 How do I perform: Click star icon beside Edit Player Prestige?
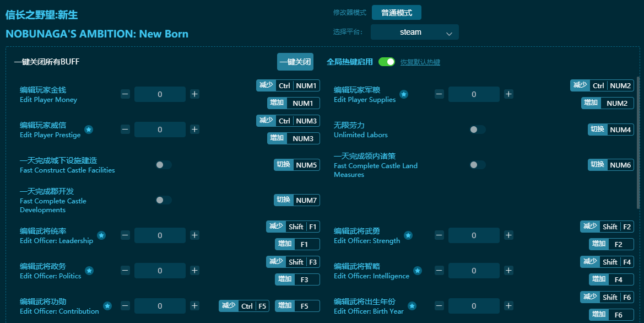click(x=89, y=130)
